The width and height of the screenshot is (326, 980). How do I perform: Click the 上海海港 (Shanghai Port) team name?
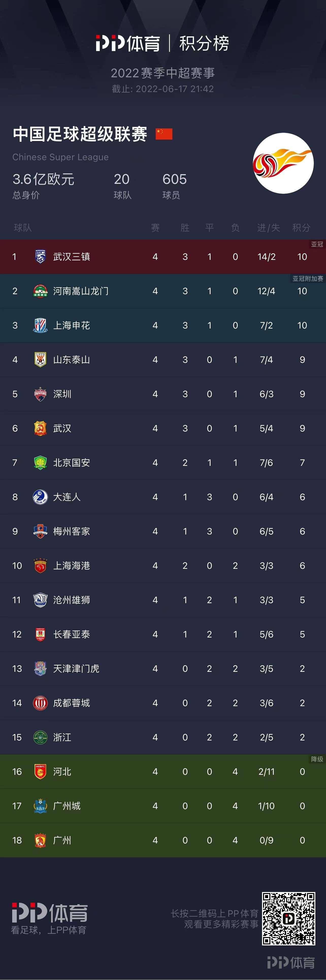[x=71, y=566]
